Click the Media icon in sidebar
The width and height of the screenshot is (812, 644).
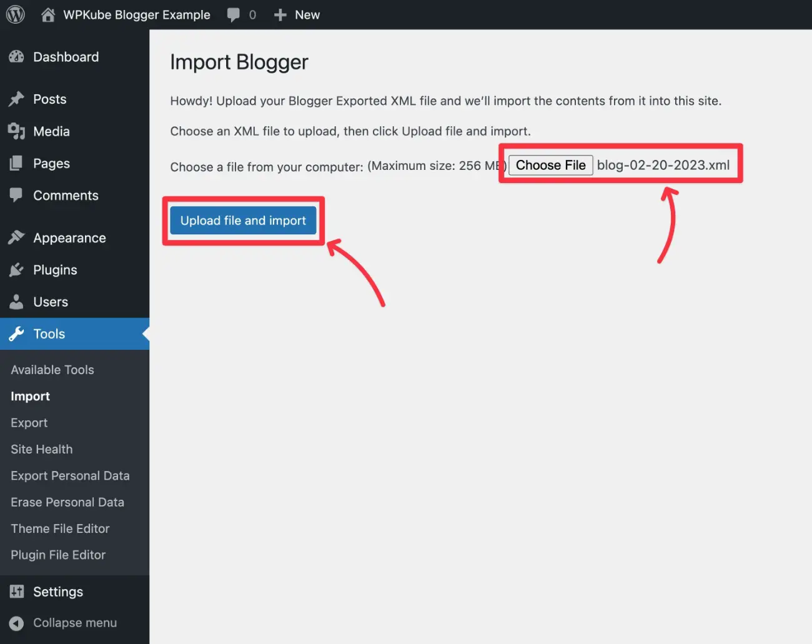coord(16,131)
